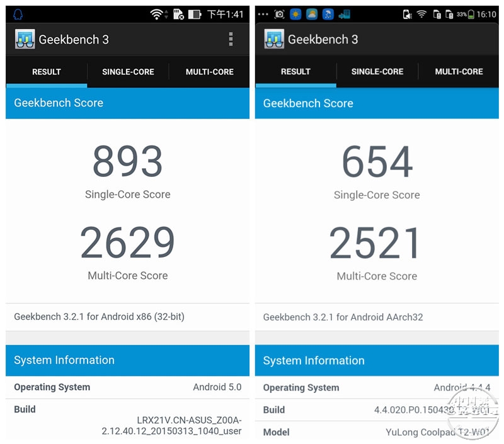The image size is (504, 444).
Task: Tap the data transfer notification icon
Action: [344, 14]
